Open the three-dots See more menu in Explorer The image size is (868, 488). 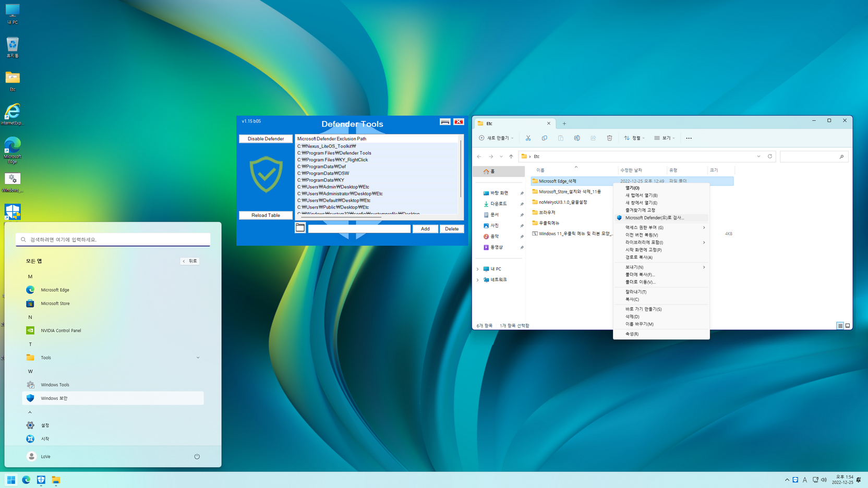click(x=689, y=138)
